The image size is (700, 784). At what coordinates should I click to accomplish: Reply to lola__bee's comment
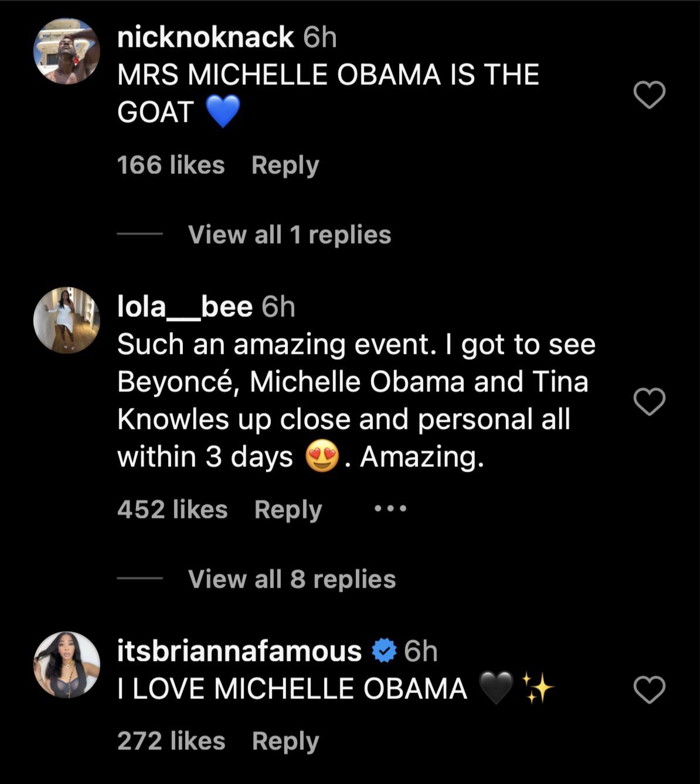(288, 509)
